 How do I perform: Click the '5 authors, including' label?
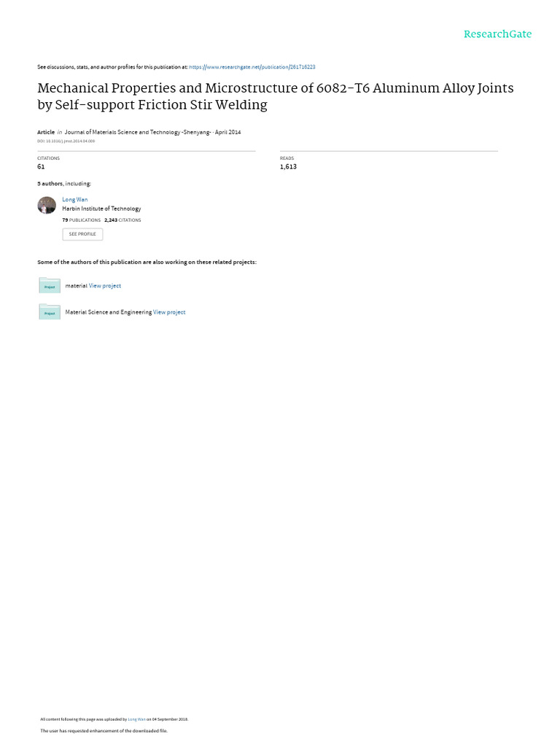pos(64,183)
